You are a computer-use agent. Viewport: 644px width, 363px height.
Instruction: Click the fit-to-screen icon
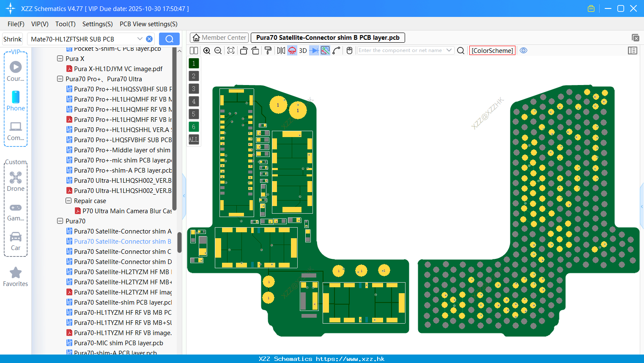[231, 50]
